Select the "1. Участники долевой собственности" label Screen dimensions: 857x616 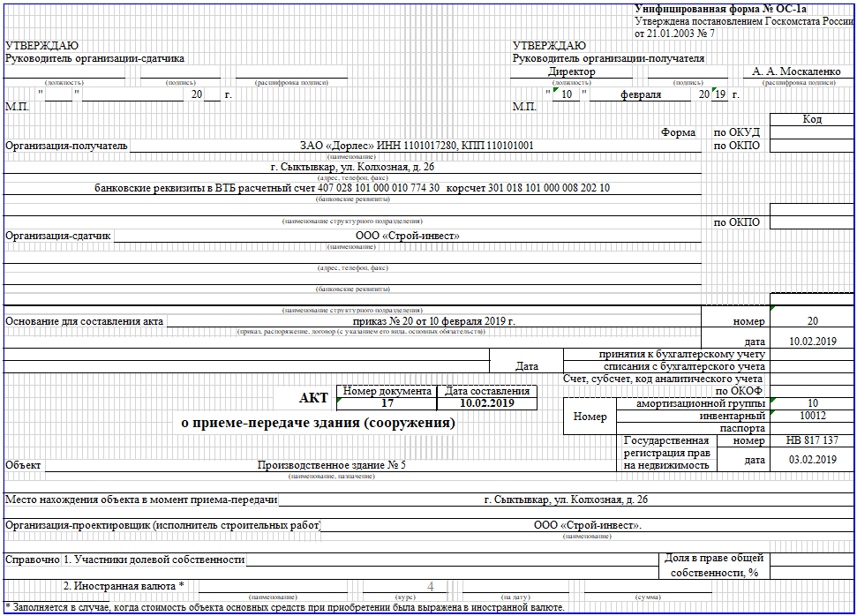click(x=154, y=560)
